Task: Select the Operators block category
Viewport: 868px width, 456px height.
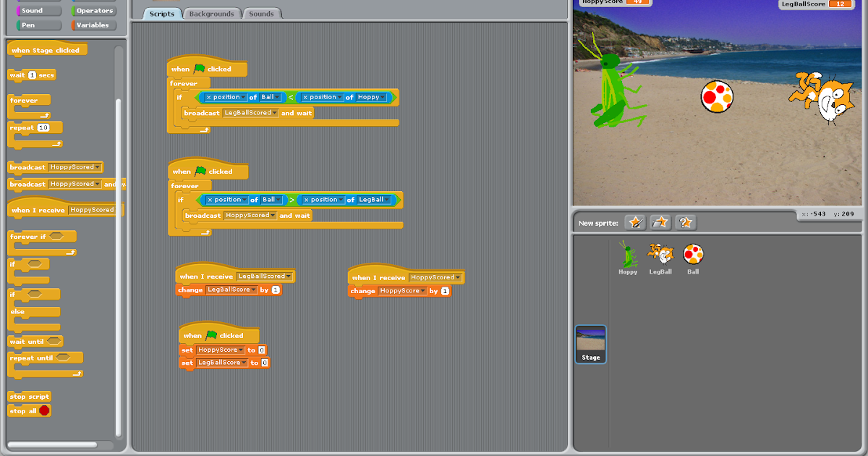Action: [93, 10]
